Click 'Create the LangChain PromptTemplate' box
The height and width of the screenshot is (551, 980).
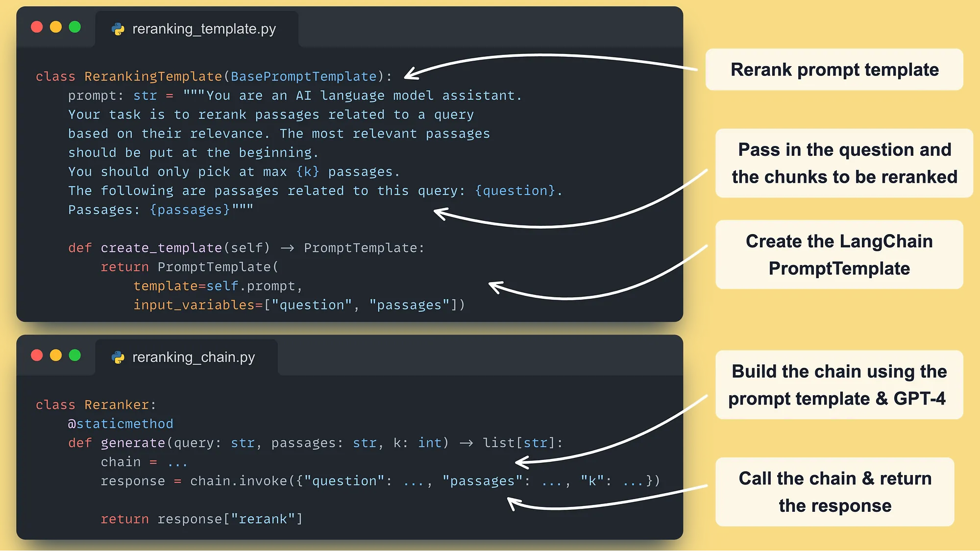[x=839, y=255]
